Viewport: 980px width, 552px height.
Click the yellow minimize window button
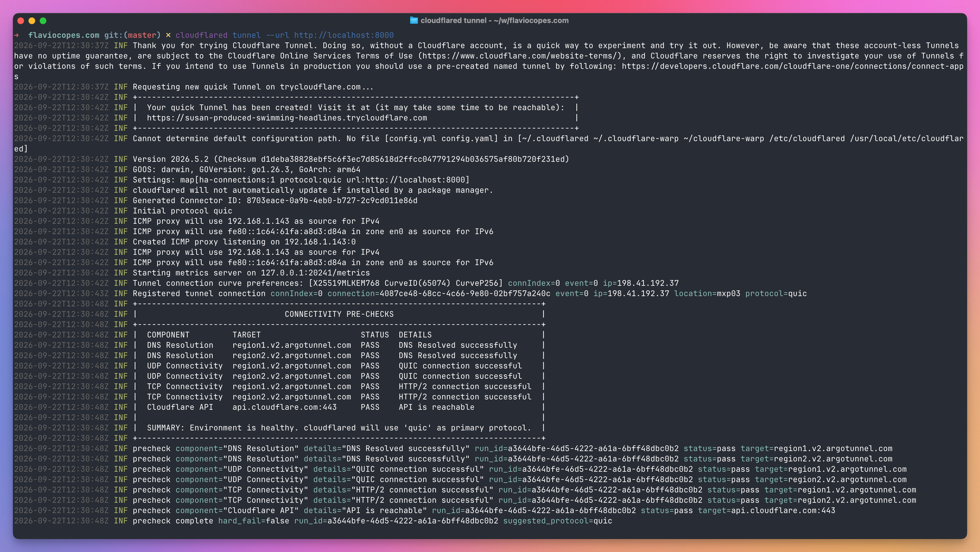pyautogui.click(x=32, y=21)
